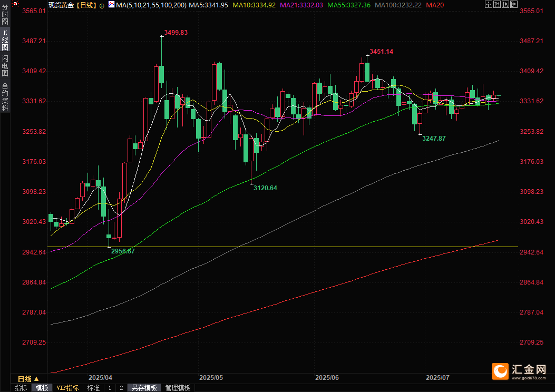Click the jump-to-chart-start icon
The image size is (555, 392).
tap(497, 4)
